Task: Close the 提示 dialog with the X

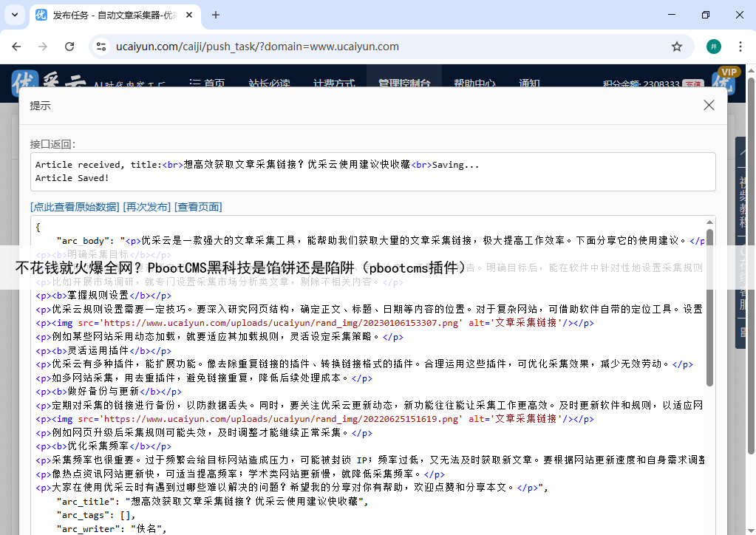Action: point(709,105)
